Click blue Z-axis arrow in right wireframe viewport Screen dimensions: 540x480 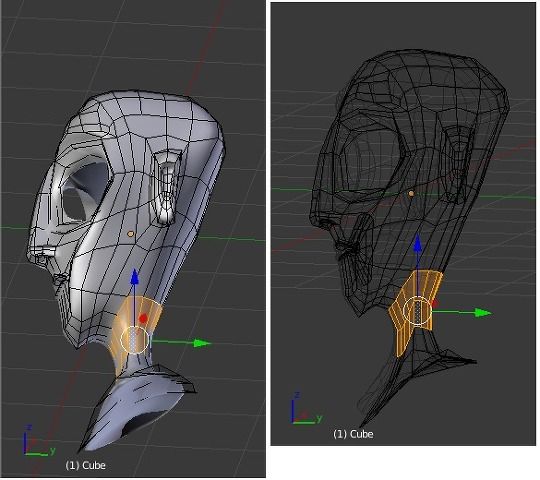tap(417, 243)
